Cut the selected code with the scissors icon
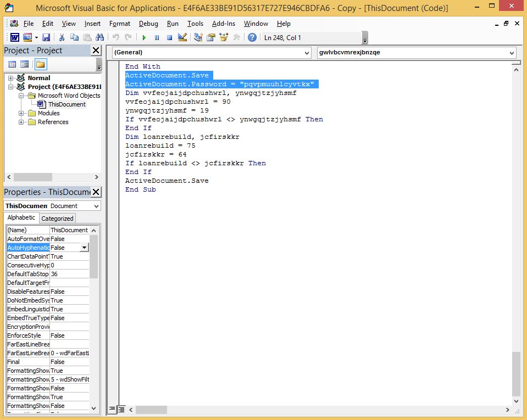 tap(62, 37)
